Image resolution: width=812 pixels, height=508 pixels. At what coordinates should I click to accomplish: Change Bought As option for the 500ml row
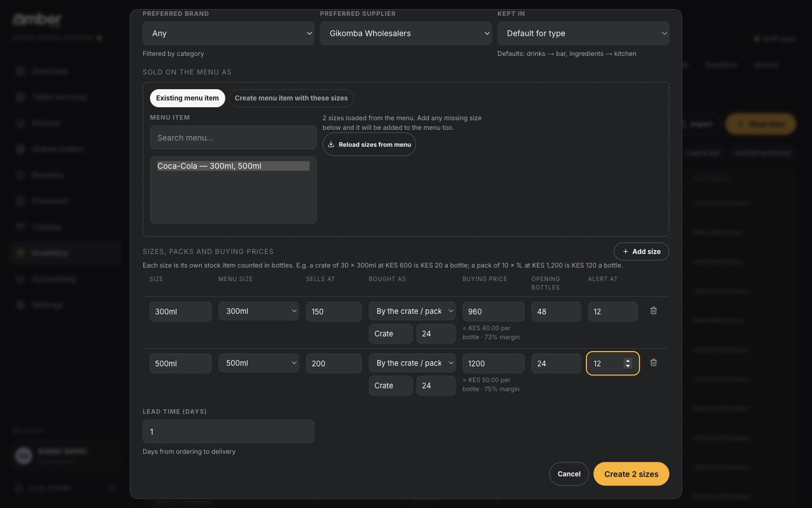tap(412, 363)
